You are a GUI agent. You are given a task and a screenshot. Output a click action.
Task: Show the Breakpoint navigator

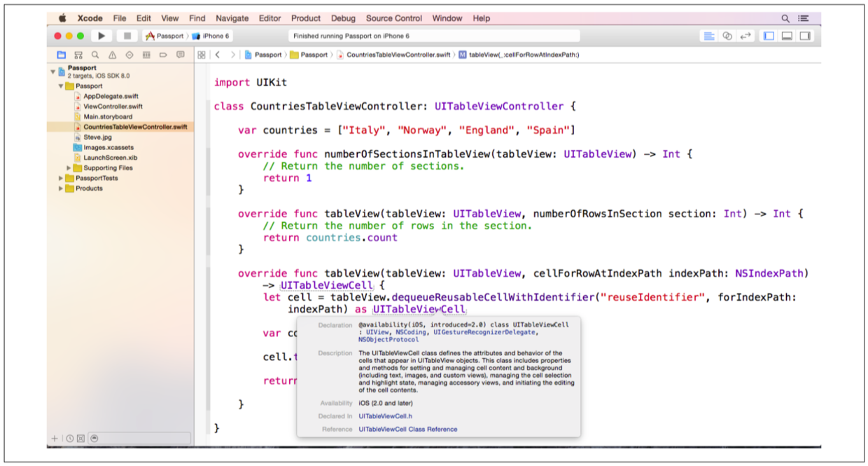163,55
